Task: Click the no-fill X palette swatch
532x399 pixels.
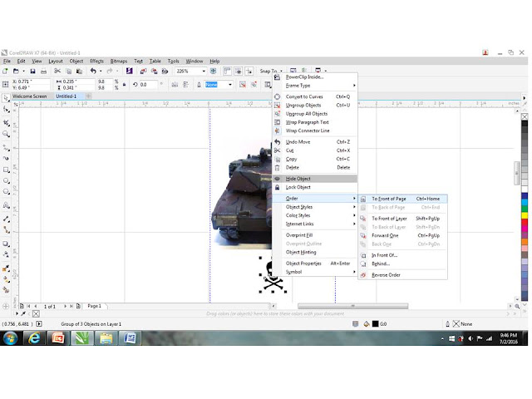Action: (525, 116)
